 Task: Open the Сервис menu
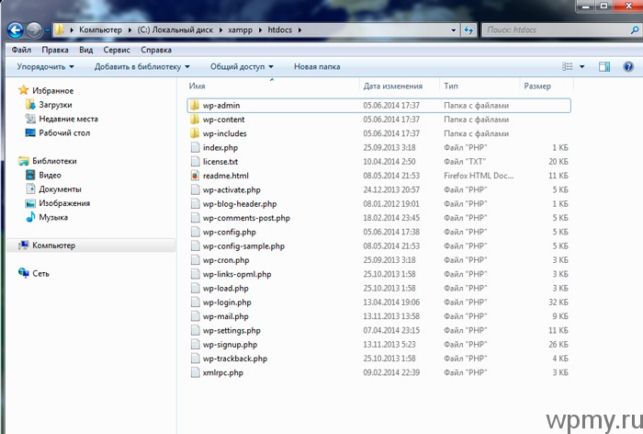coord(116,50)
